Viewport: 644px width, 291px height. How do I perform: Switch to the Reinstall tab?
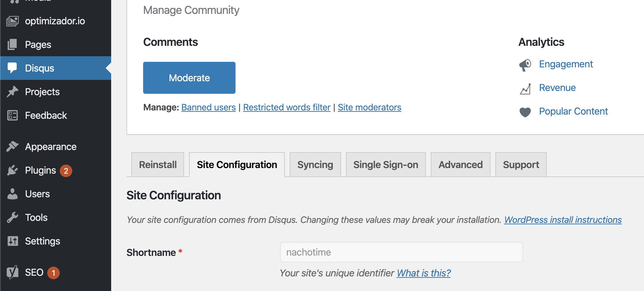pos(158,165)
